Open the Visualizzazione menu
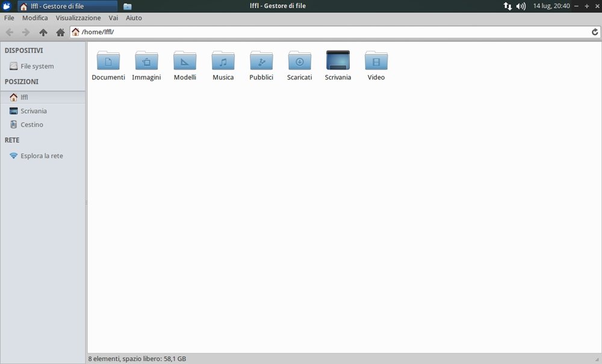This screenshot has height=364, width=602. (x=78, y=17)
